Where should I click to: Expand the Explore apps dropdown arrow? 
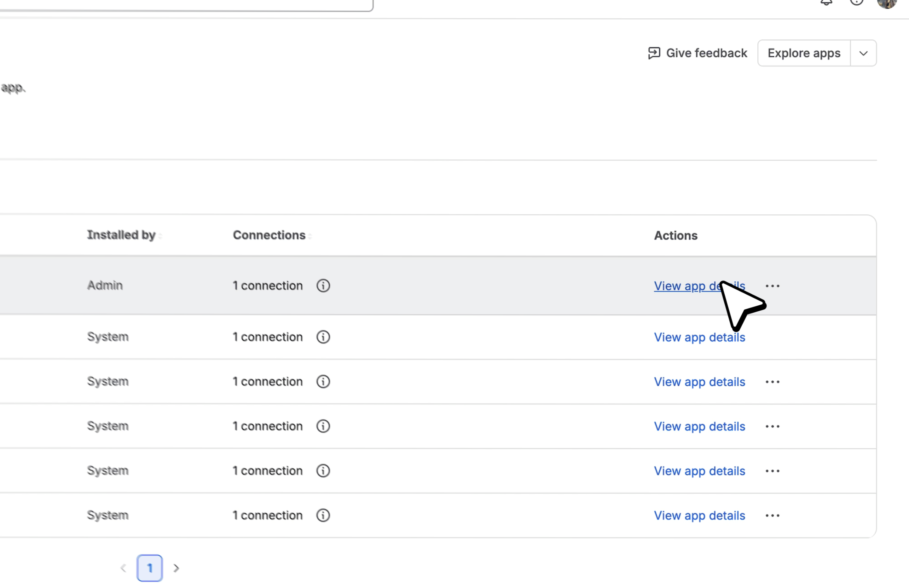click(863, 53)
